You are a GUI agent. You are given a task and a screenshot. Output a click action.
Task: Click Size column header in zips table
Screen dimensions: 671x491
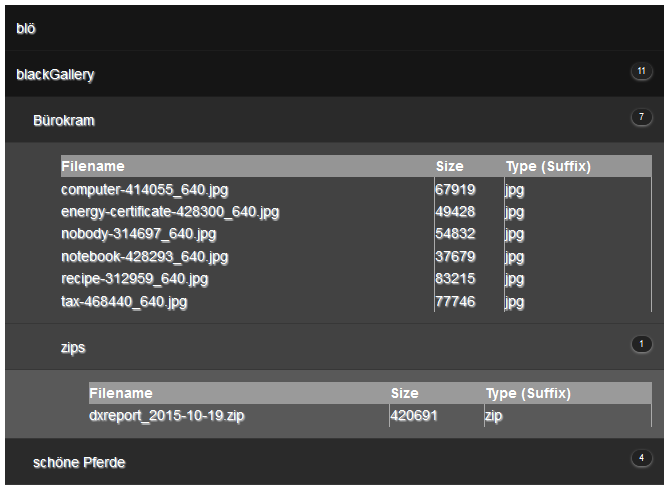405,393
